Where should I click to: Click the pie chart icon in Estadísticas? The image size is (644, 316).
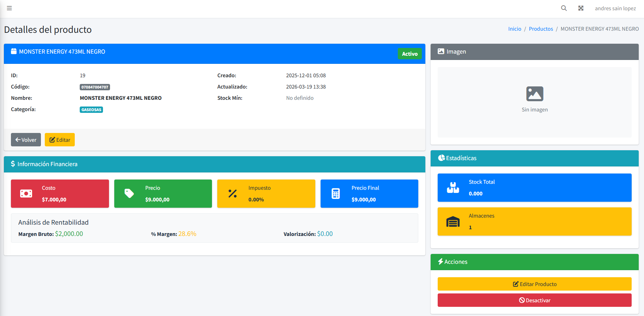coord(441,158)
